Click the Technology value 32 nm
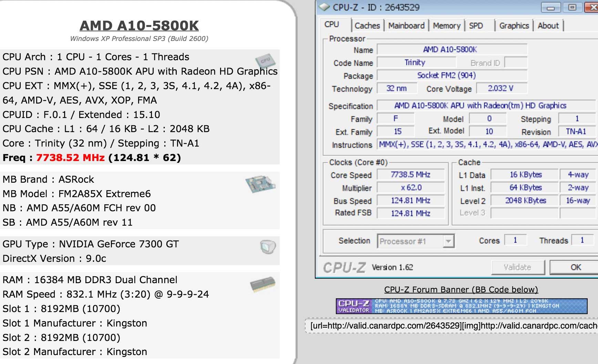The width and height of the screenshot is (598, 364). click(397, 88)
